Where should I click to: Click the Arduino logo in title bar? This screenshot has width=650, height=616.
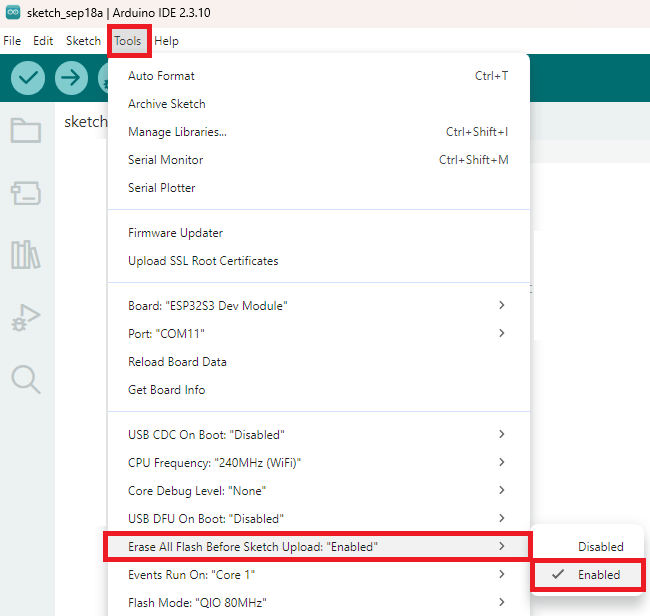[x=13, y=12]
